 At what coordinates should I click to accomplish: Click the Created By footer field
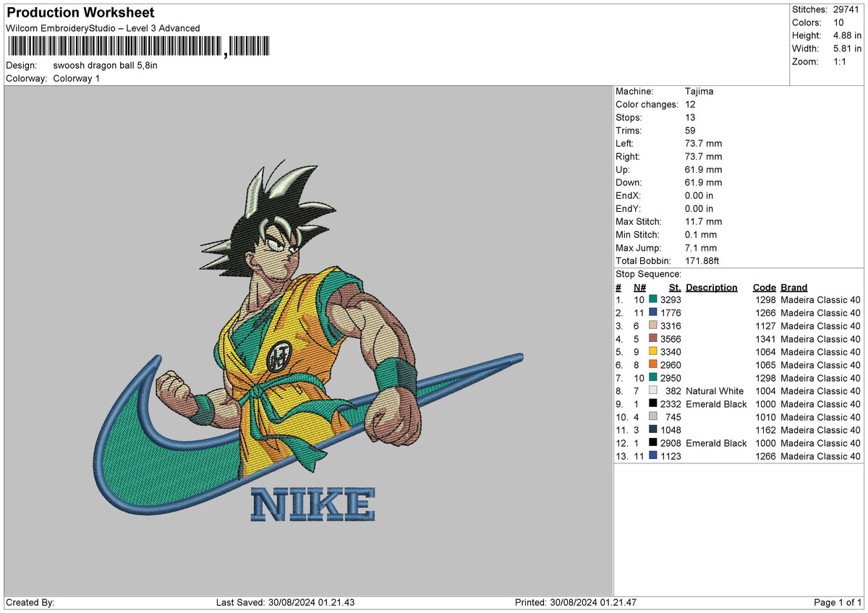(30, 602)
